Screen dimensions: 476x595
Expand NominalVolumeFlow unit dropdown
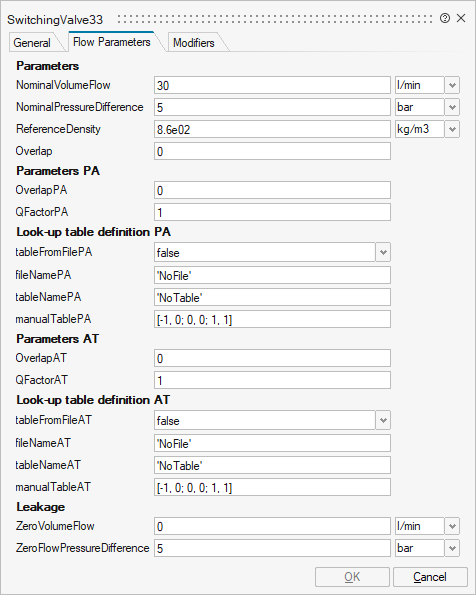tap(452, 85)
